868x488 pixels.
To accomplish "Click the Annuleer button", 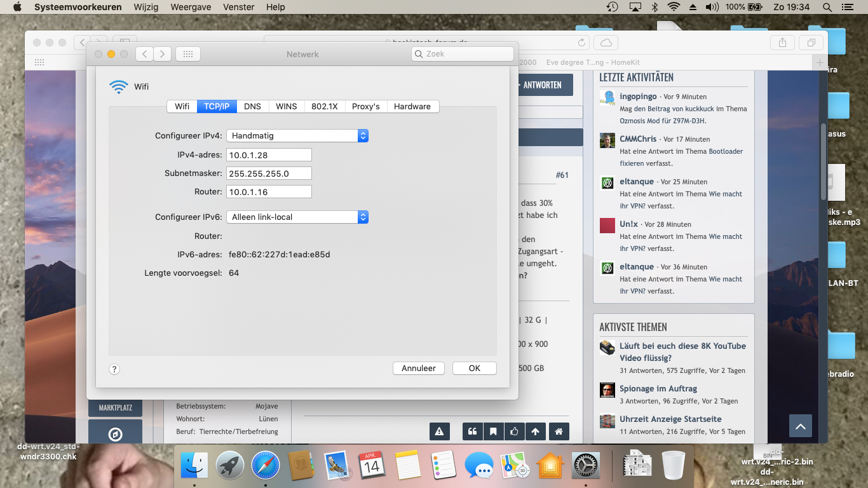I will pos(419,368).
